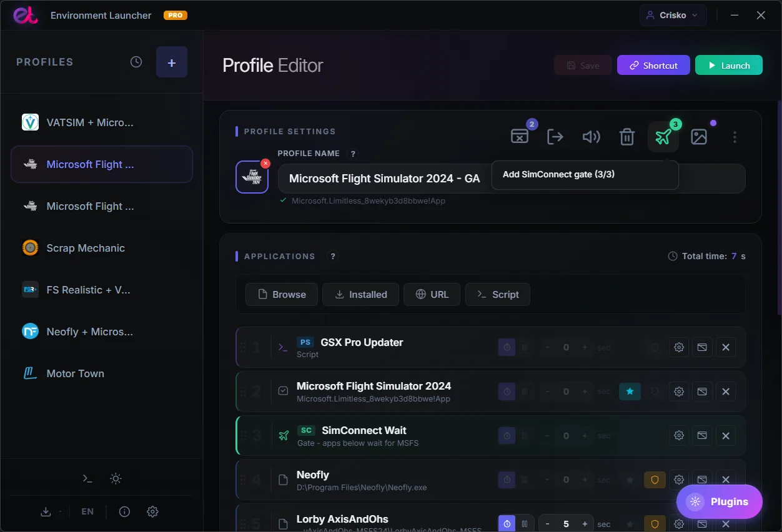Add a Script entry

pyautogui.click(x=498, y=294)
